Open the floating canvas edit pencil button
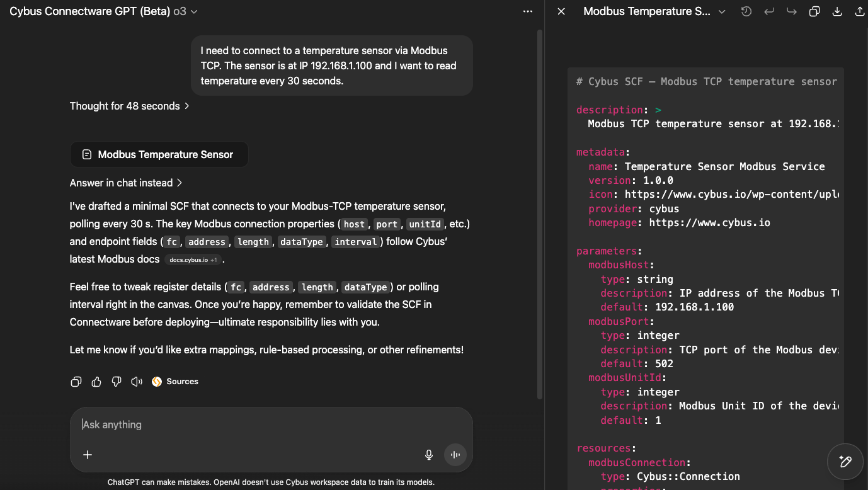Viewport: 868px width, 490px height. 845,462
